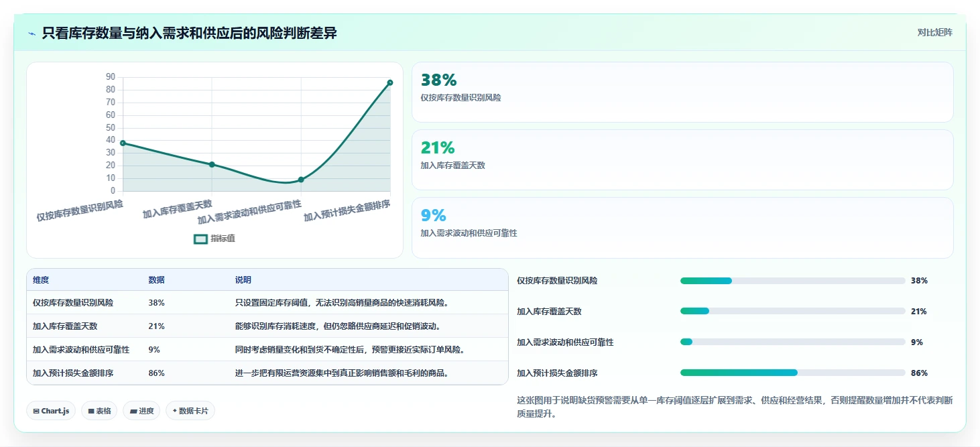Click the panel title 只看库存数量与纳入需求
The height and width of the screenshot is (447, 980).
189,33
